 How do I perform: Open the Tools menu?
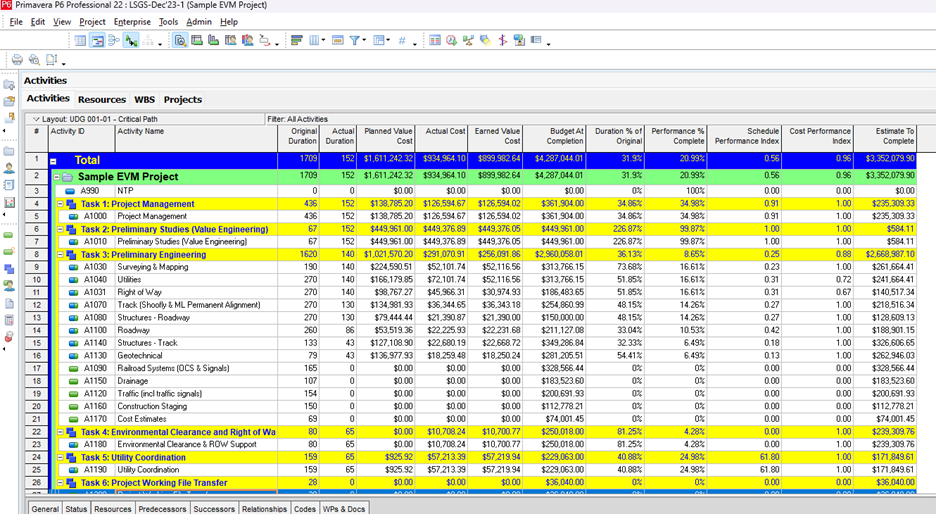[168, 21]
